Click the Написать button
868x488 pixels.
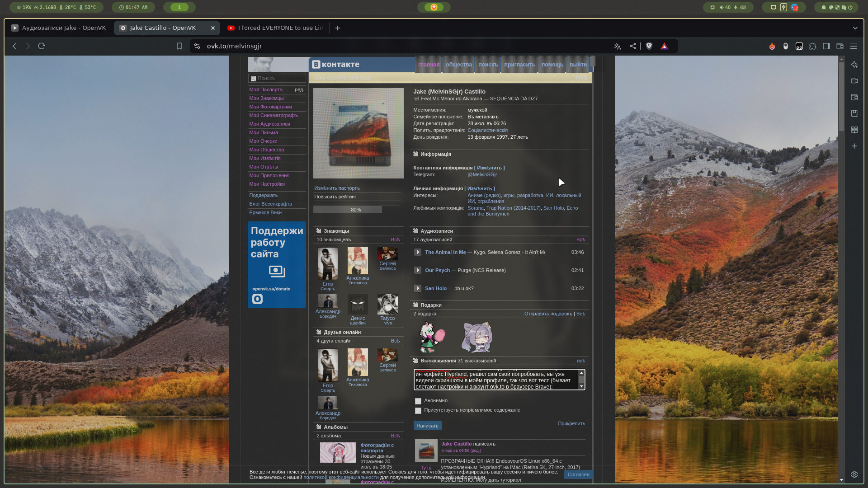point(427,426)
